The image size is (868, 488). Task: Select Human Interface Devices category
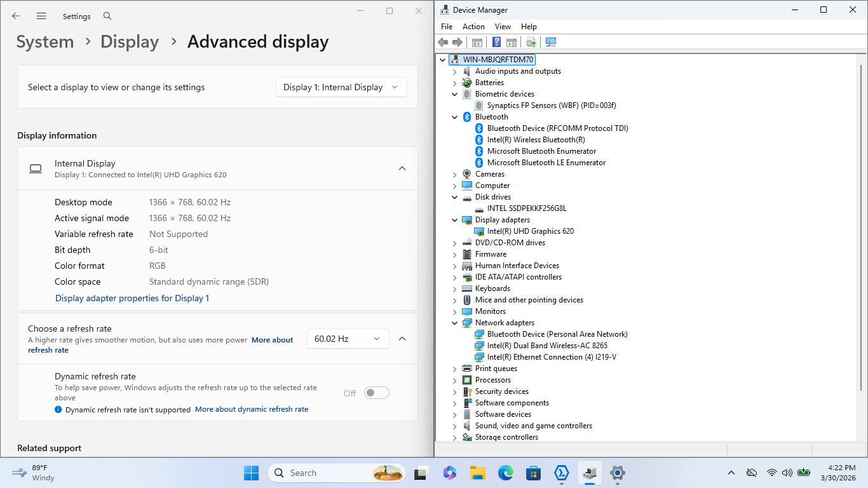point(517,266)
